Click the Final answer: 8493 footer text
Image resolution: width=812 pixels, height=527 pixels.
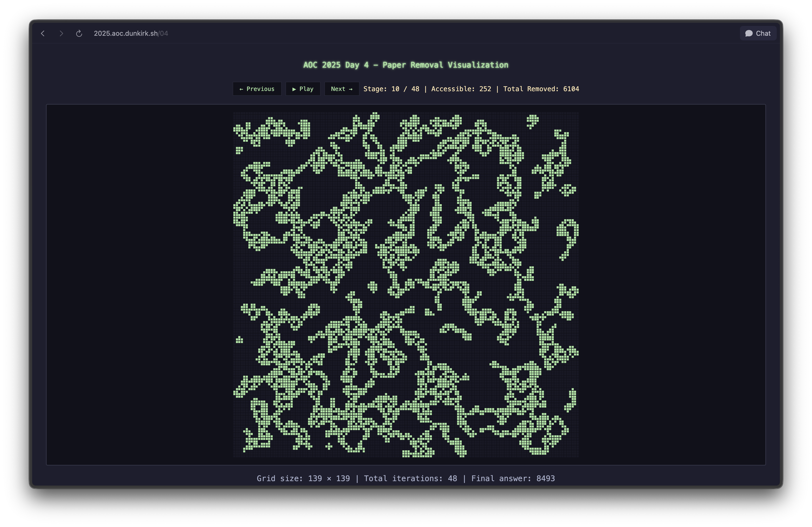pos(513,478)
